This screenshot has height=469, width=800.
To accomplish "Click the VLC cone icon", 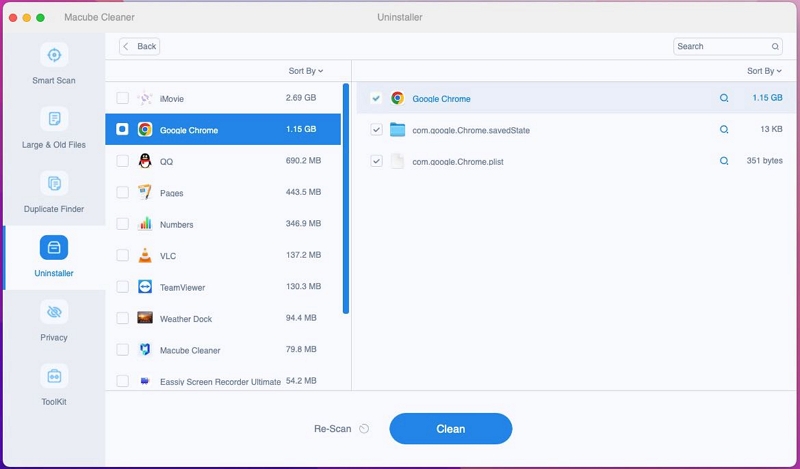I will (x=145, y=255).
